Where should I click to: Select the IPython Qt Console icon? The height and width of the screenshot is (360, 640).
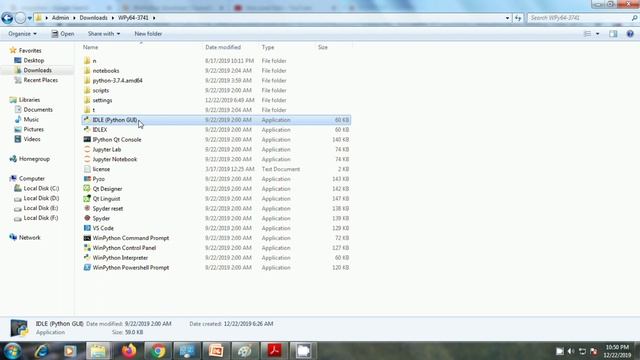(x=87, y=139)
